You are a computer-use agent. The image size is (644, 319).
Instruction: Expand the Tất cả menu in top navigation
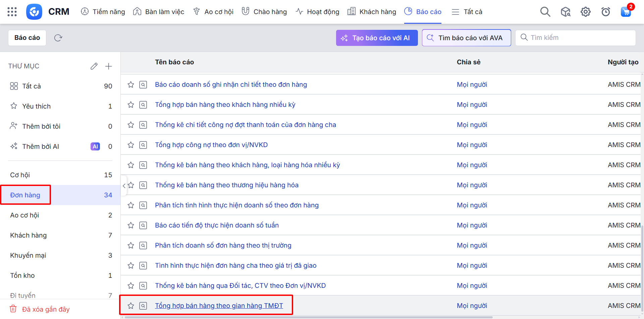[x=467, y=12]
